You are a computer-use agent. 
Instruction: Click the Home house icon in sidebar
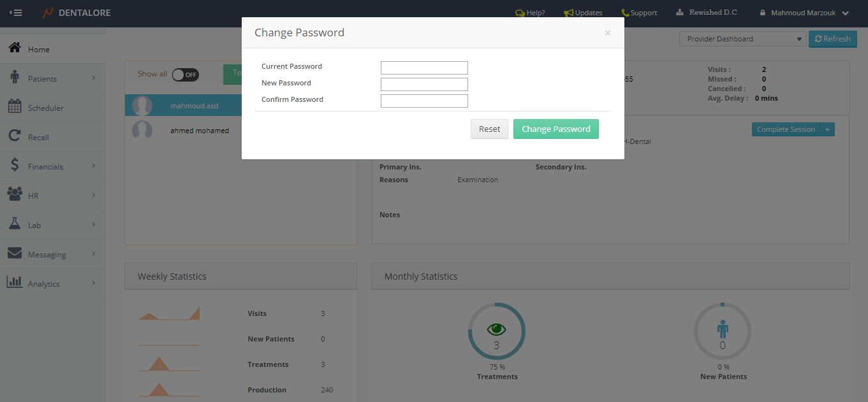15,48
